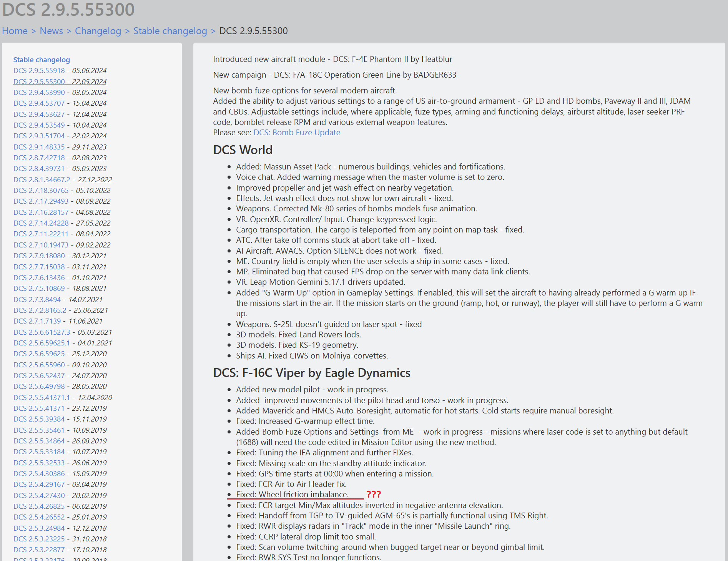The height and width of the screenshot is (561, 728).
Task: Open DCS: Bomb Fuze Update link
Action: point(297,132)
